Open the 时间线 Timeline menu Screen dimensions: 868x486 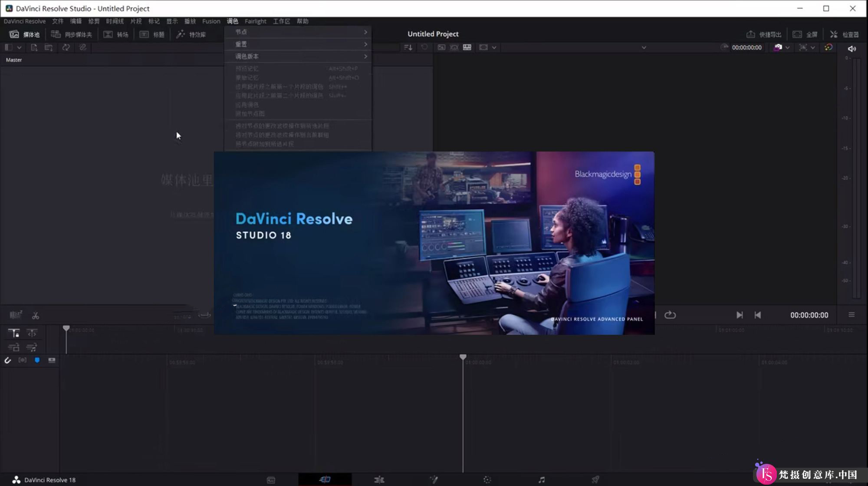[115, 21]
